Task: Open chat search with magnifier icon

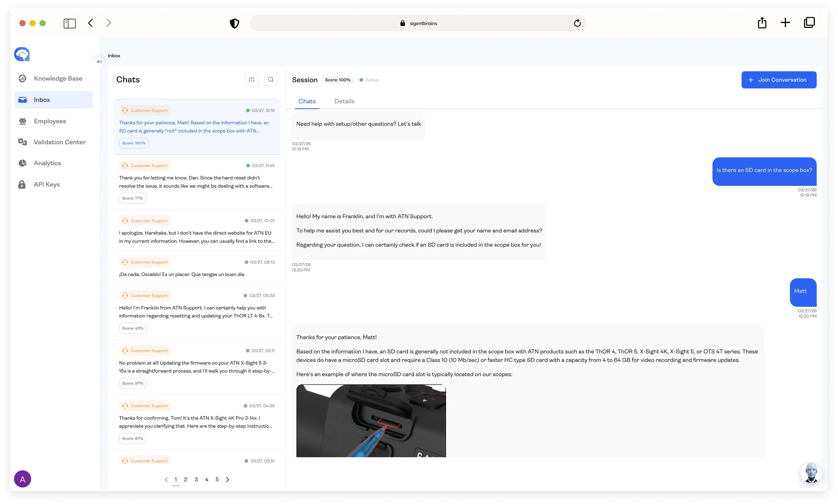Action: coord(270,80)
